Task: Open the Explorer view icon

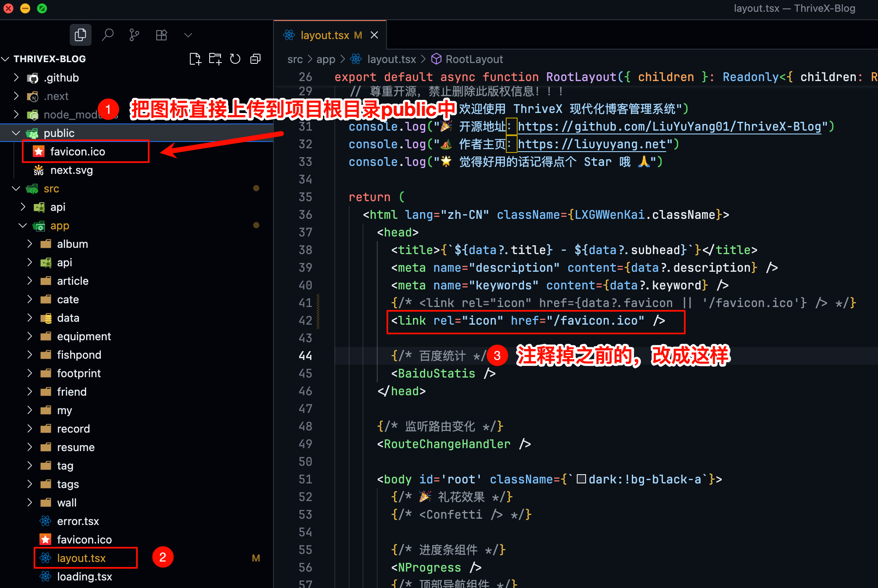Action: click(80, 35)
